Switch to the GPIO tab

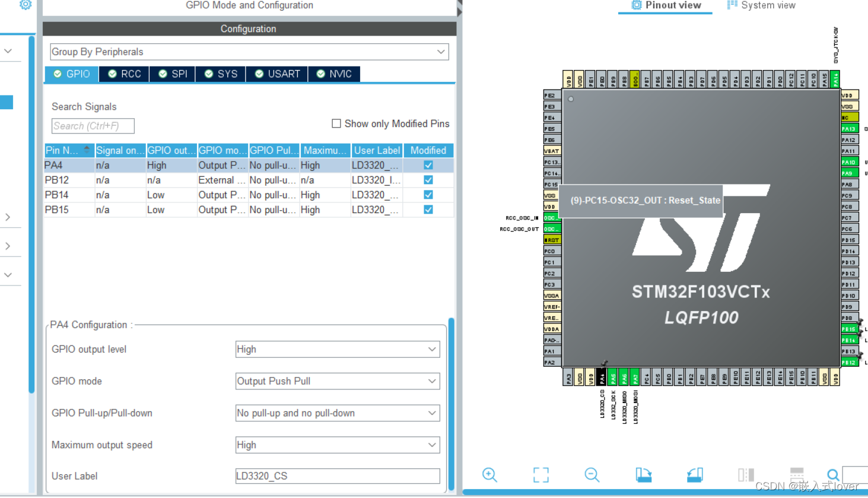click(x=72, y=74)
